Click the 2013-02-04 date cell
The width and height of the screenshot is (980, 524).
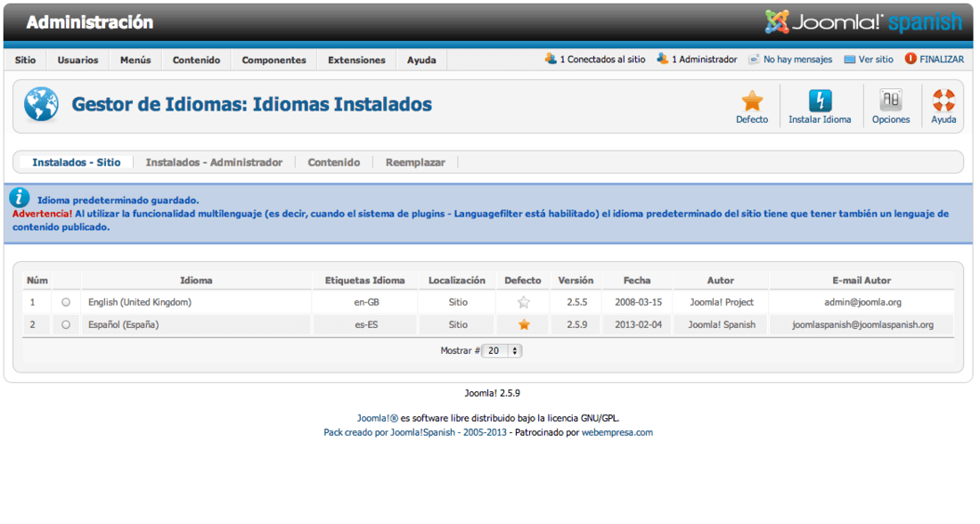(x=638, y=324)
